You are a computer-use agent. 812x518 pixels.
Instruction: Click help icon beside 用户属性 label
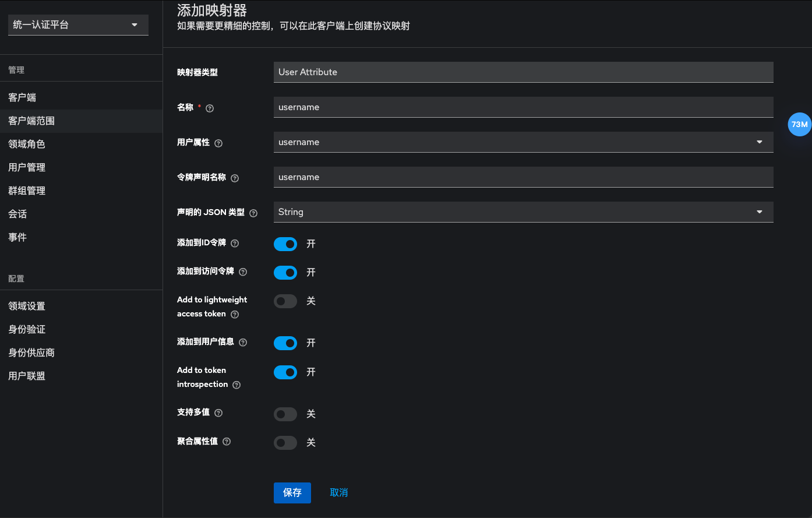pos(218,143)
